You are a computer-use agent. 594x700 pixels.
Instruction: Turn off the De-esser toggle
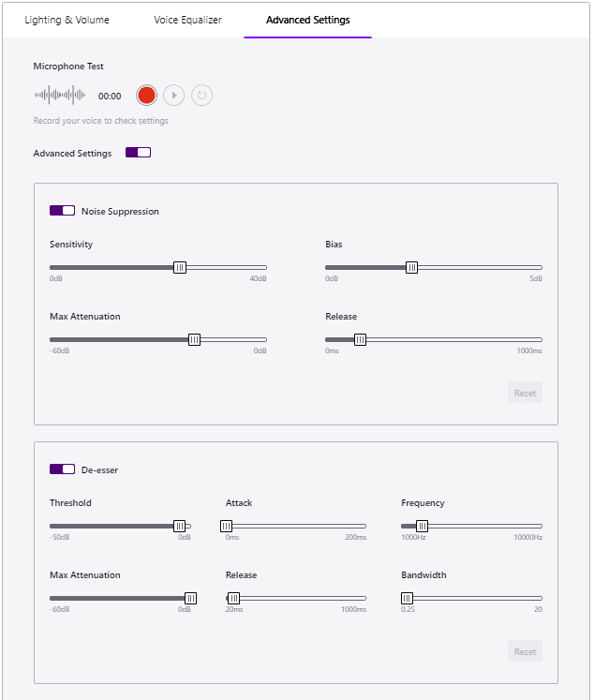click(x=62, y=469)
